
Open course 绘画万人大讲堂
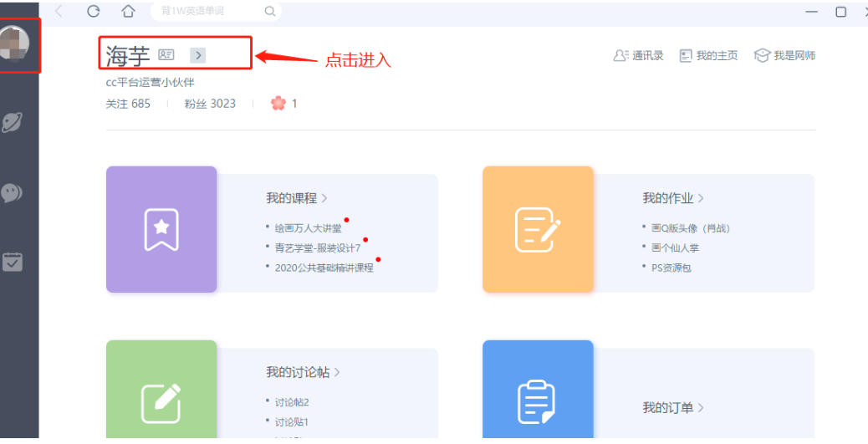(309, 228)
